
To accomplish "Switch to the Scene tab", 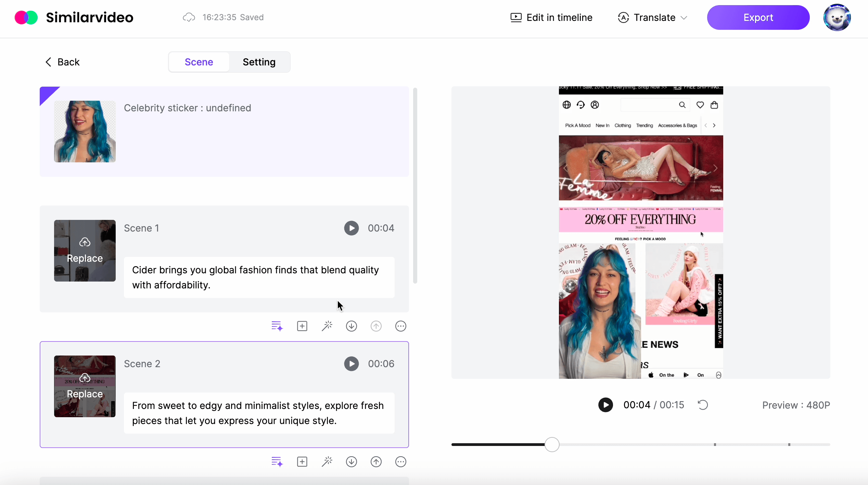I will click(199, 62).
